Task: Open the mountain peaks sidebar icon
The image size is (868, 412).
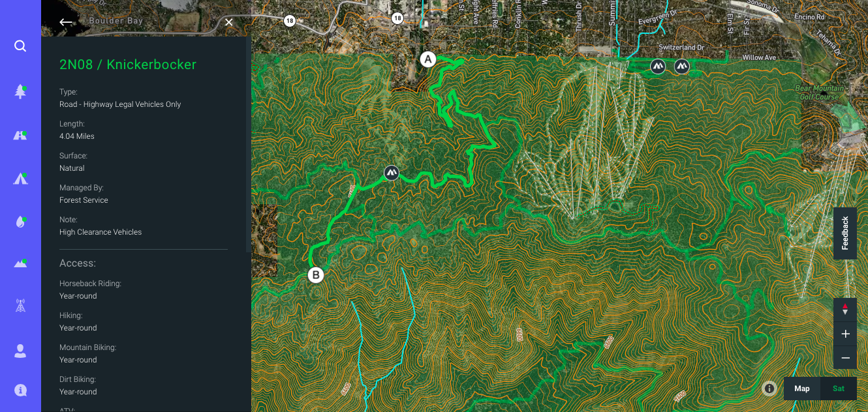Action: point(20,263)
